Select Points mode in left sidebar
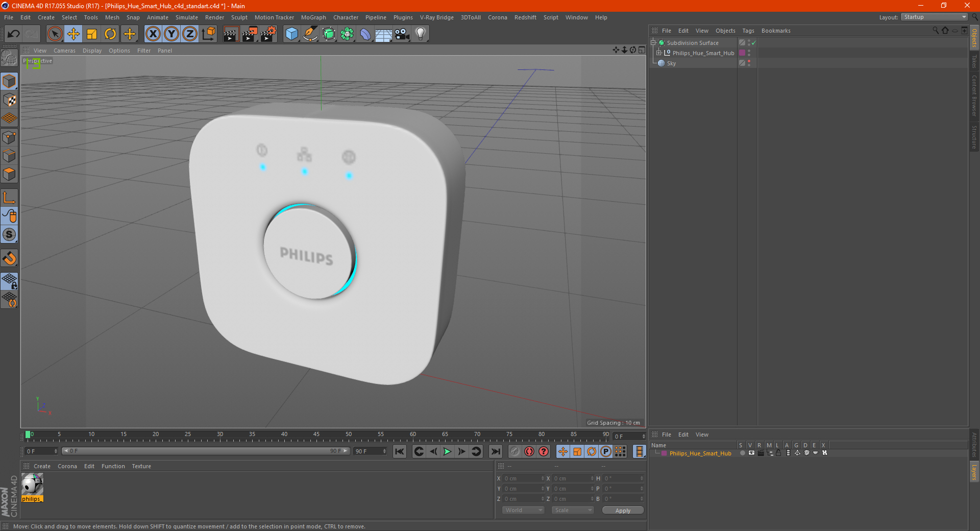The width and height of the screenshot is (980, 531). pyautogui.click(x=9, y=137)
